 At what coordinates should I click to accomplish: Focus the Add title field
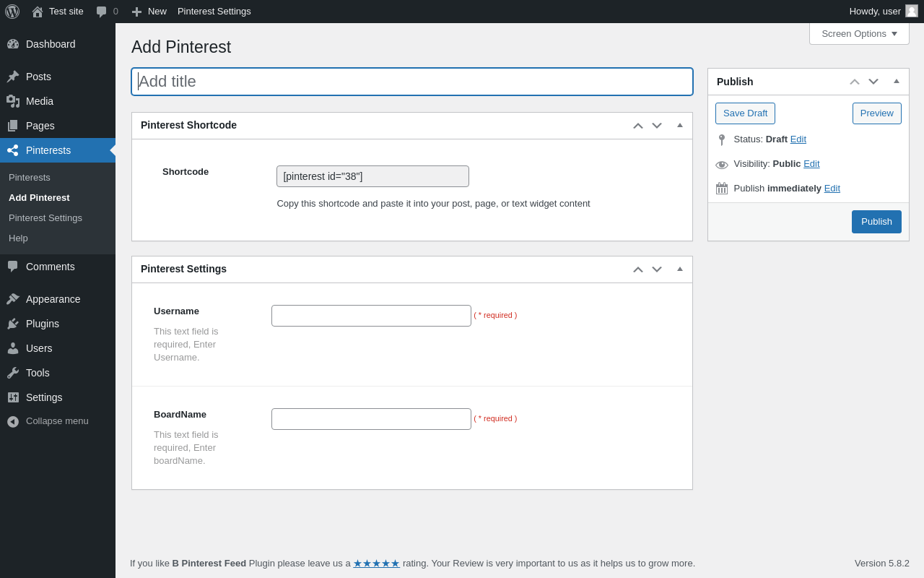(x=412, y=82)
